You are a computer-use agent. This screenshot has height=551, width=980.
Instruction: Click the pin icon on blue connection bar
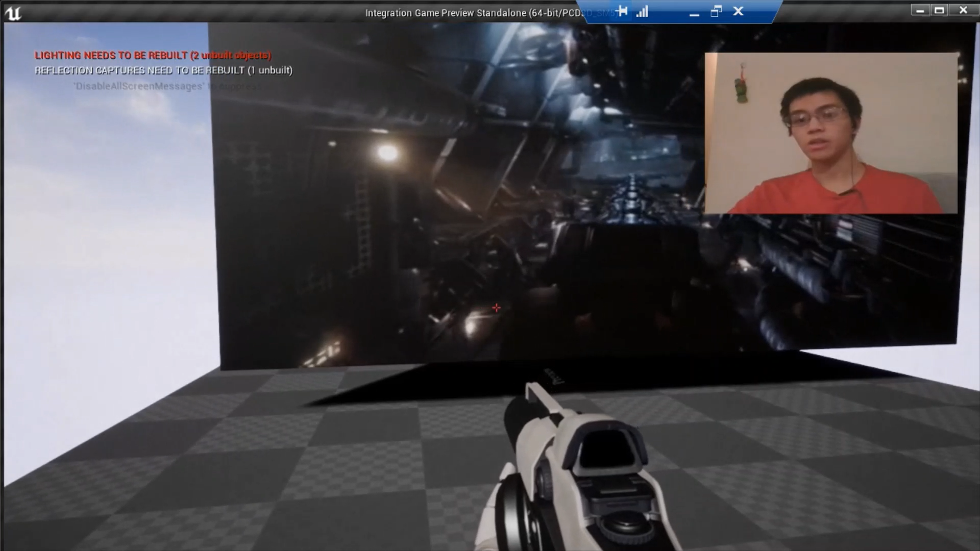pyautogui.click(x=622, y=11)
